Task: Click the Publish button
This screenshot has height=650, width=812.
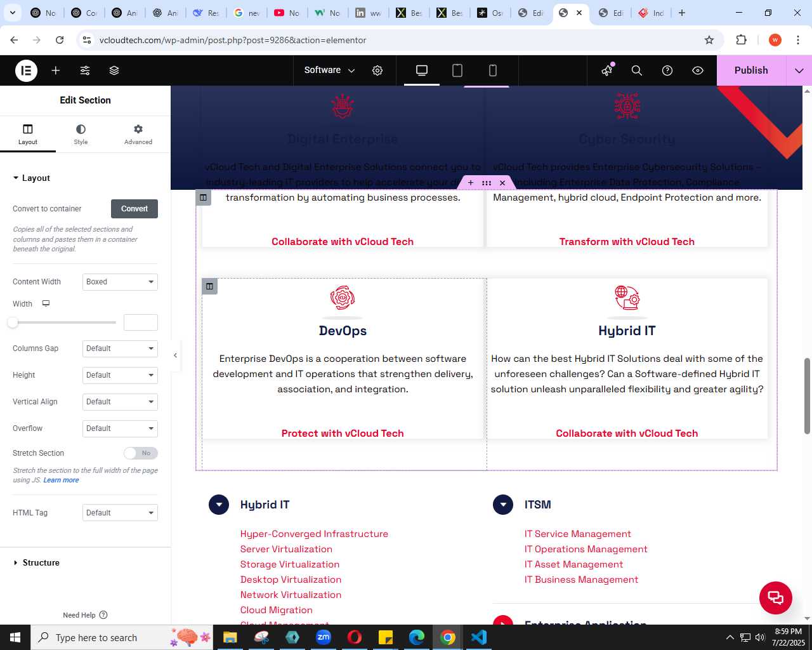Action: 751,70
